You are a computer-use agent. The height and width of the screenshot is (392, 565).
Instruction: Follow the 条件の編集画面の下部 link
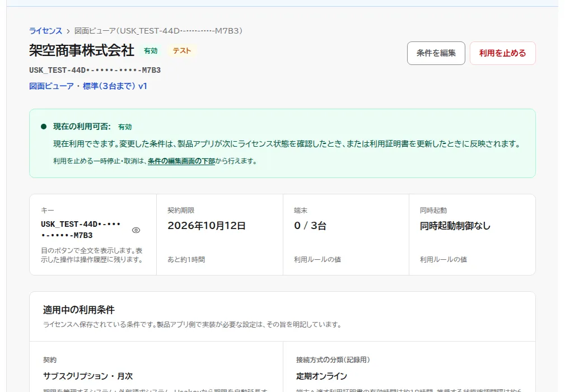click(x=181, y=161)
